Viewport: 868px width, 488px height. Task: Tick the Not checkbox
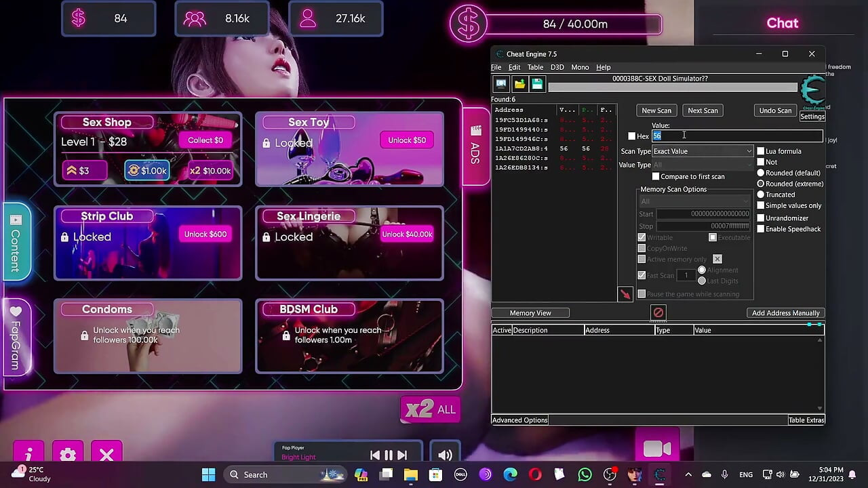[x=761, y=162]
